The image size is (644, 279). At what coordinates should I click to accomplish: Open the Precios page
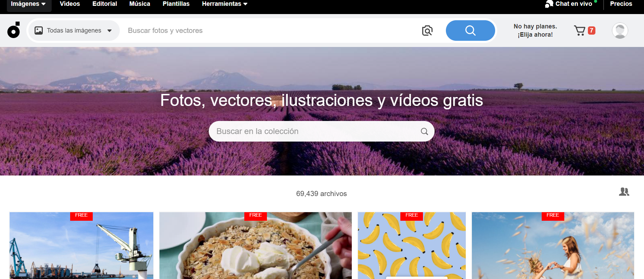pyautogui.click(x=621, y=4)
